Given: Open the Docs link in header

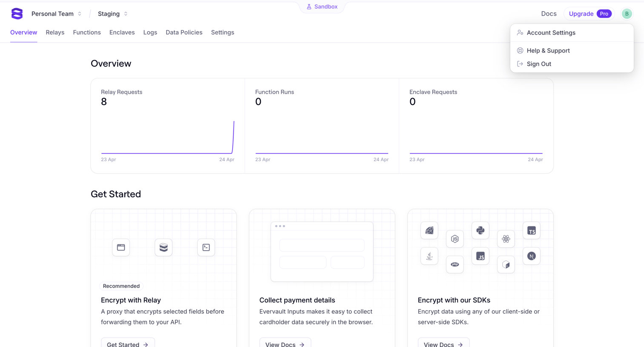Looking at the screenshot, I should point(549,14).
